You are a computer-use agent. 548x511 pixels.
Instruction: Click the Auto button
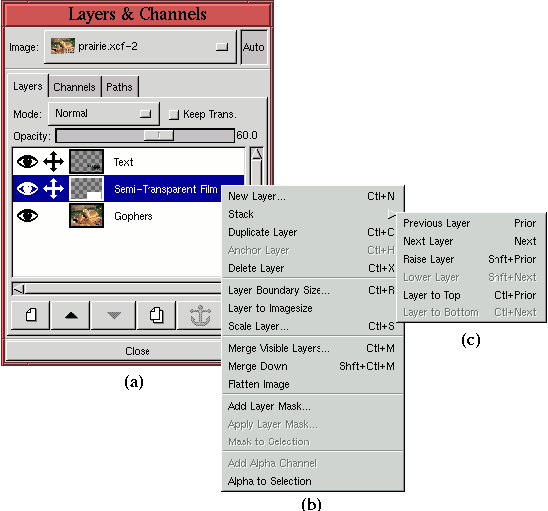click(254, 47)
